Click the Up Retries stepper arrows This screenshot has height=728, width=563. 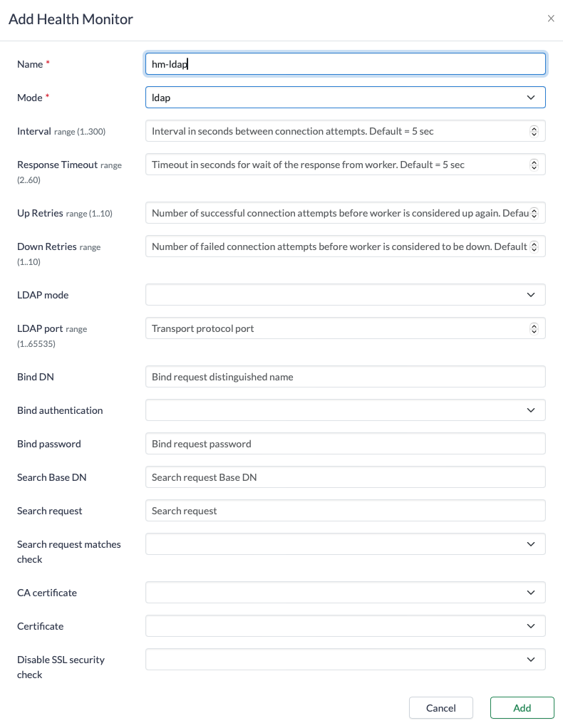tap(534, 213)
